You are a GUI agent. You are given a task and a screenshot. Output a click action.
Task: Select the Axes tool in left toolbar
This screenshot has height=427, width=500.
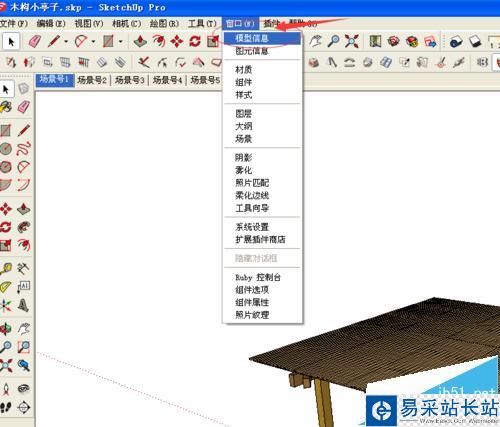point(6,305)
